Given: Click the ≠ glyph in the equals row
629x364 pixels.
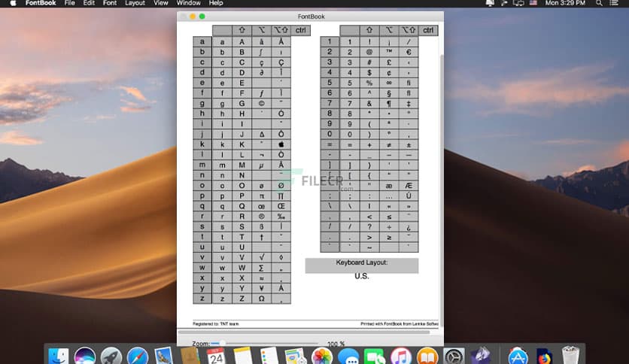Looking at the screenshot, I should point(389,144).
